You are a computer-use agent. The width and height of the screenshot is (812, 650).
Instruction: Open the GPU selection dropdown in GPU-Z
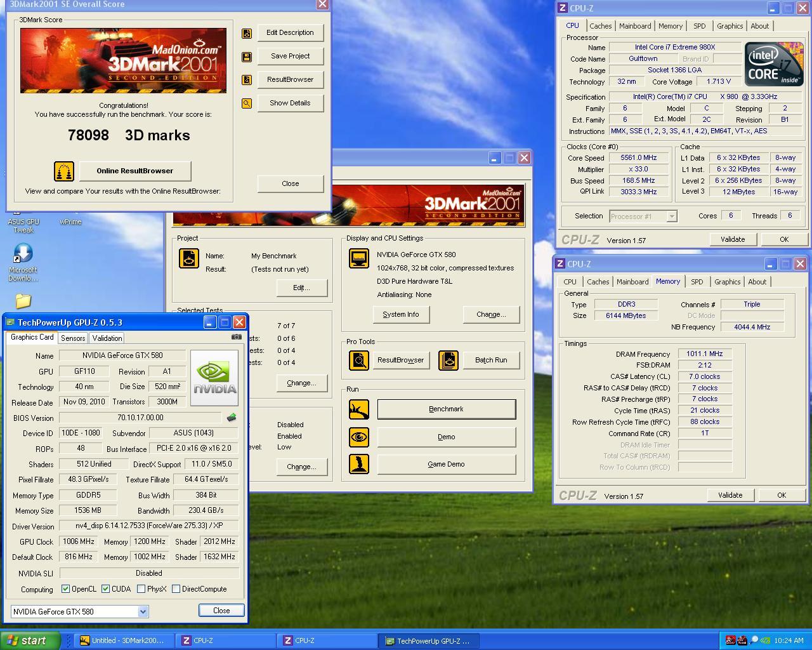(x=143, y=612)
